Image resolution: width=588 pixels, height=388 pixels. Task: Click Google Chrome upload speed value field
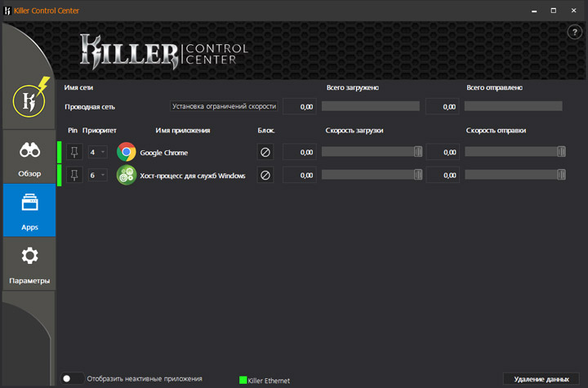click(443, 152)
